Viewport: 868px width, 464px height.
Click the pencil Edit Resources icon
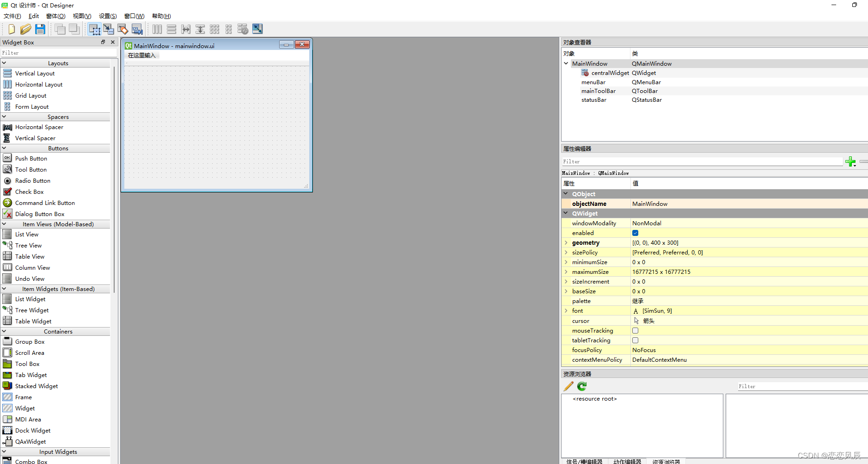pos(568,386)
